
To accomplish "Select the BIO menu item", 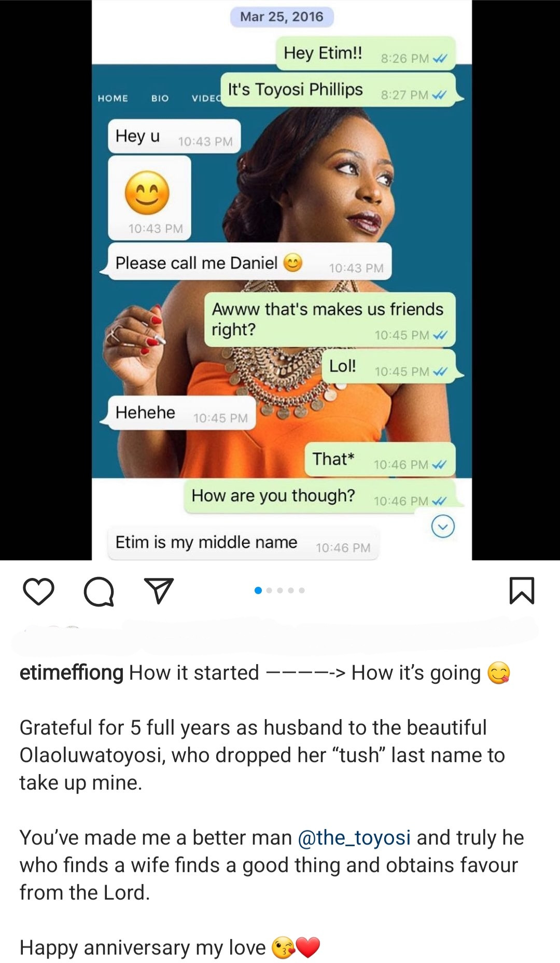I will coord(160,98).
